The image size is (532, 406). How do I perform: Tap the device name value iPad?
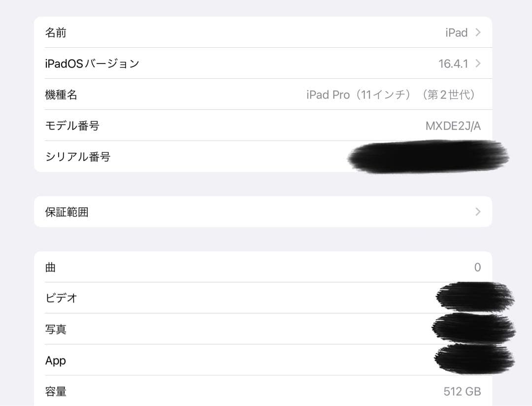[x=456, y=33]
